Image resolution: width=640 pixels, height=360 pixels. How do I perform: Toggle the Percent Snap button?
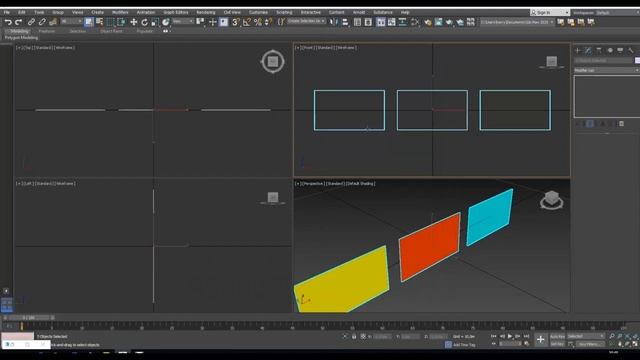pyautogui.click(x=258, y=22)
